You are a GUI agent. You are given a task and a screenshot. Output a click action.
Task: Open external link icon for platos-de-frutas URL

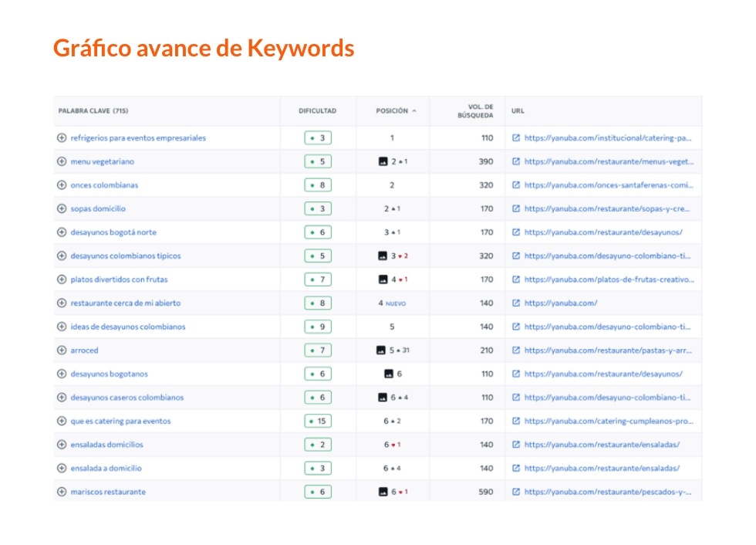coord(516,279)
